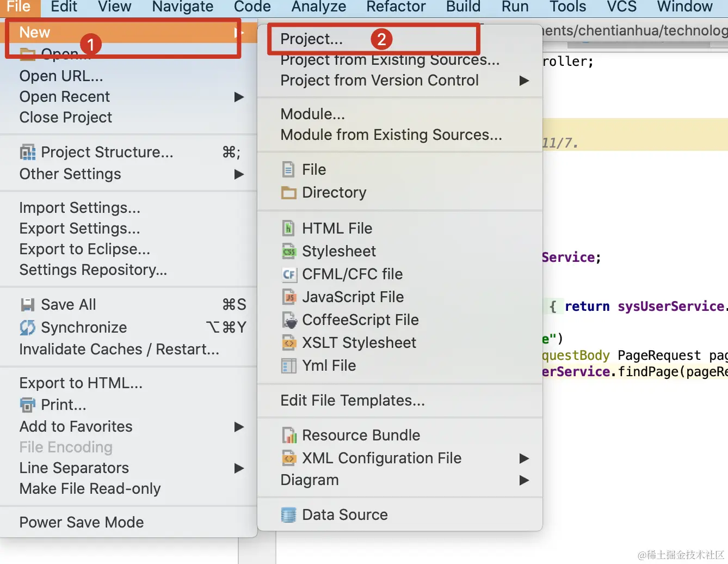The image size is (728, 564).
Task: Select Project... in the New submenu
Action: pyautogui.click(x=311, y=39)
